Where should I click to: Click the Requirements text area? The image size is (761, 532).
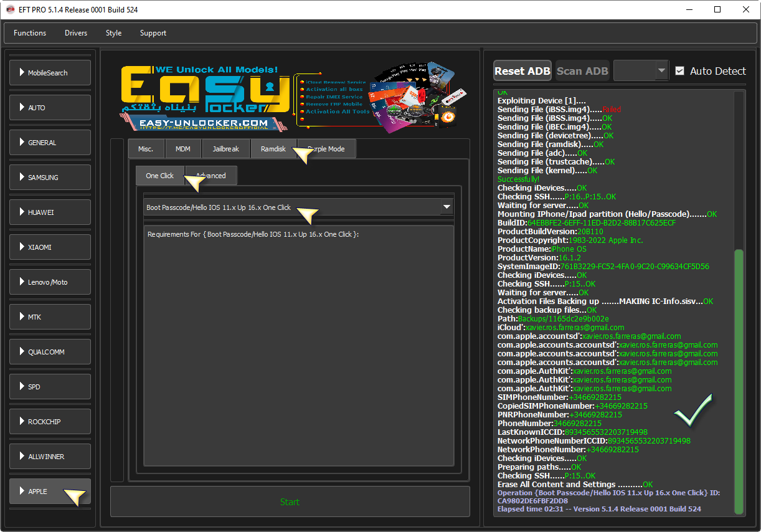click(x=298, y=346)
